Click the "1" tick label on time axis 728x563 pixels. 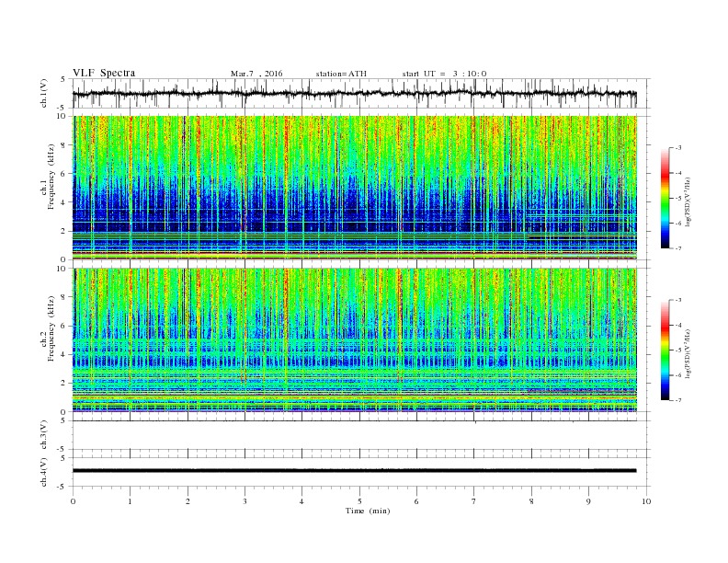[x=130, y=501]
